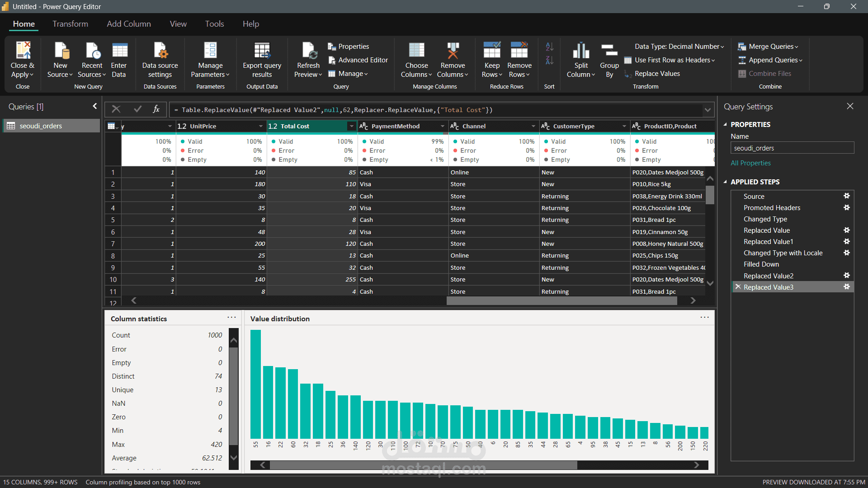Open the Total Cost column filter dropdown
This screenshot has width=868, height=488.
[351, 126]
